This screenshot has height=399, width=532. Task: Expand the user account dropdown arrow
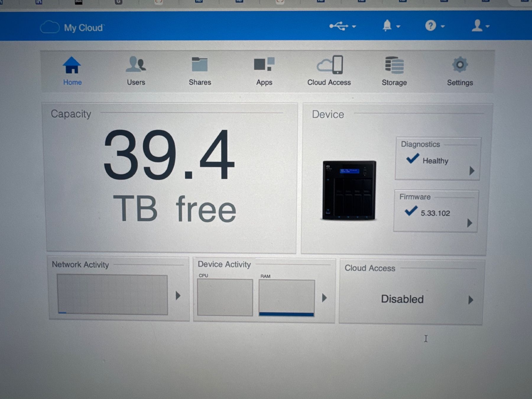coord(488,27)
